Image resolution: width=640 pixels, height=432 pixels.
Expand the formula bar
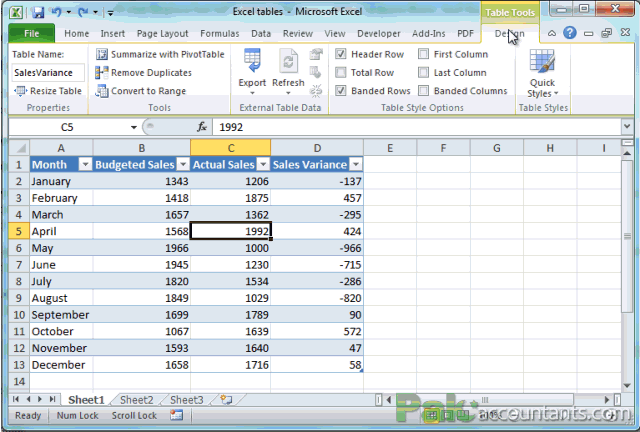pos(627,127)
